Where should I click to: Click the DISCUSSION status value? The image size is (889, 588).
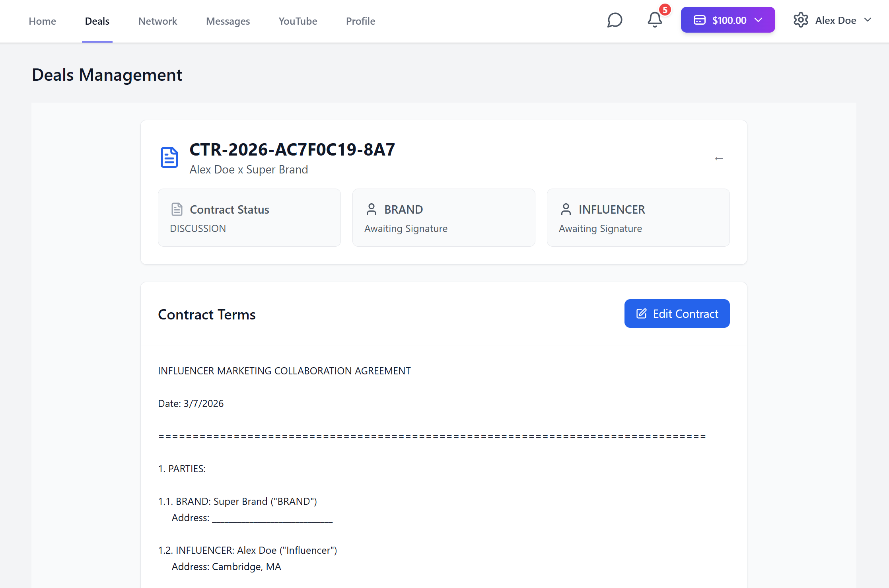198,228
